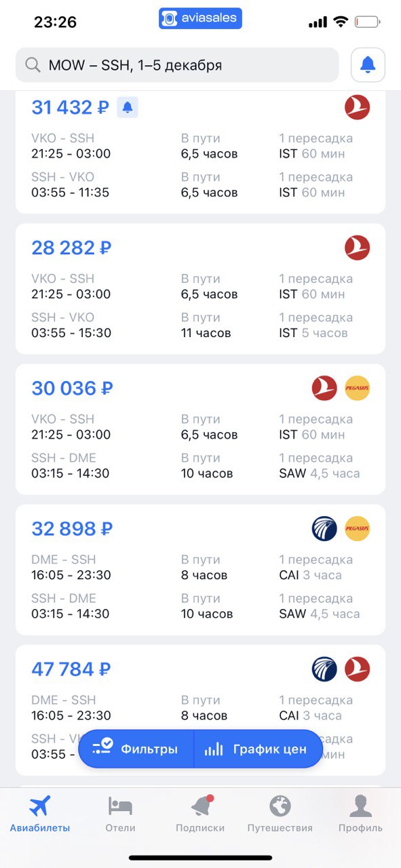Screen dimensions: 401x868
Task: Open the Путешествия globe tab
Action: point(280,814)
